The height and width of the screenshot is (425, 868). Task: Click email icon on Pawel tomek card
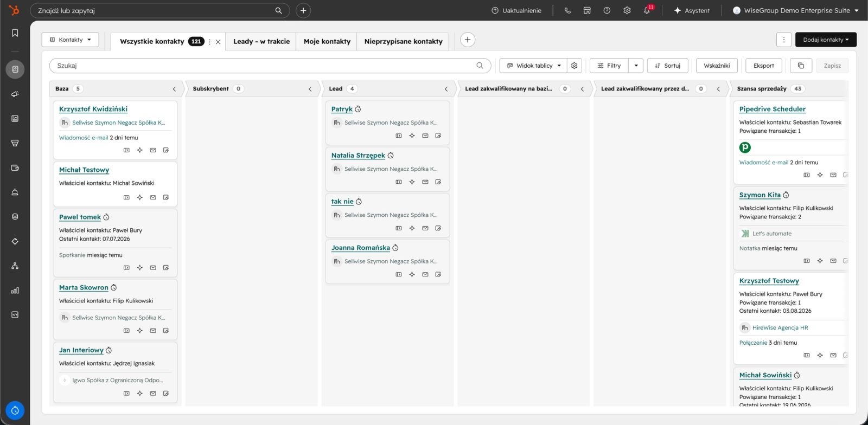pyautogui.click(x=153, y=268)
